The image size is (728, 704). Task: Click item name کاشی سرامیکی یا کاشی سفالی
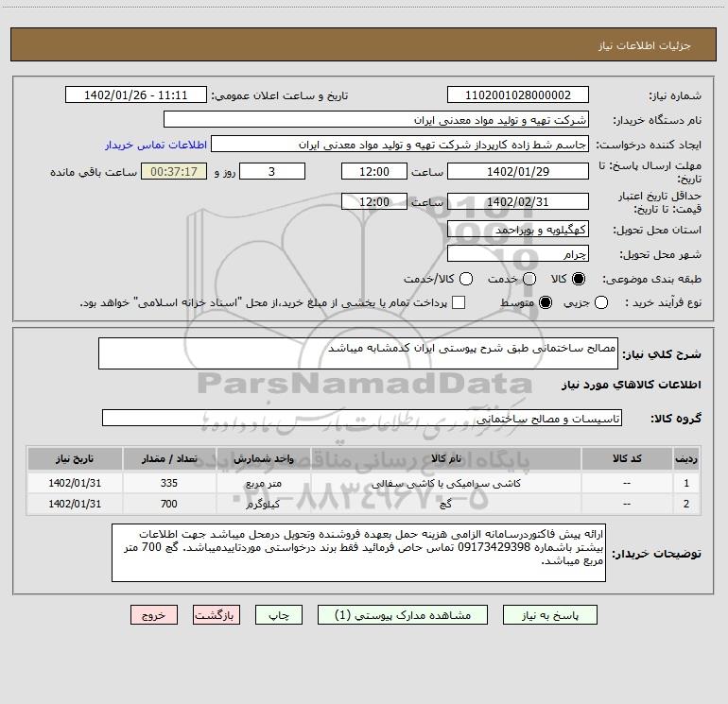pyautogui.click(x=445, y=483)
